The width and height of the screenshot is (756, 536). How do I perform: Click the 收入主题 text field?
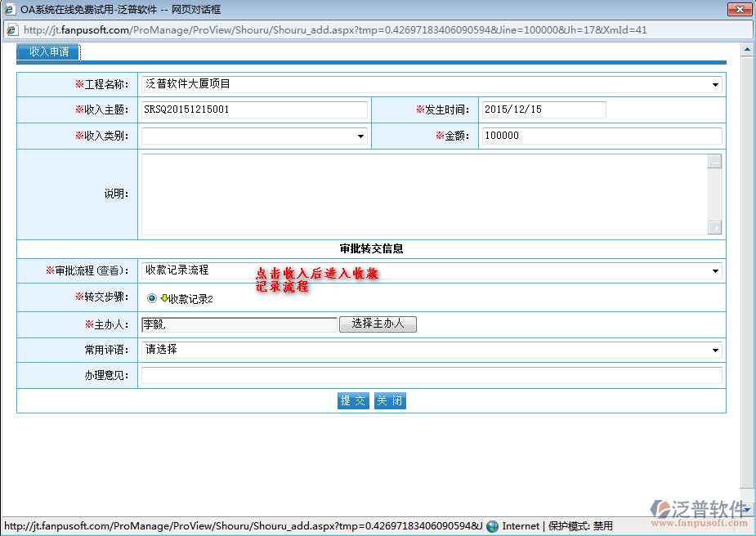(x=254, y=109)
